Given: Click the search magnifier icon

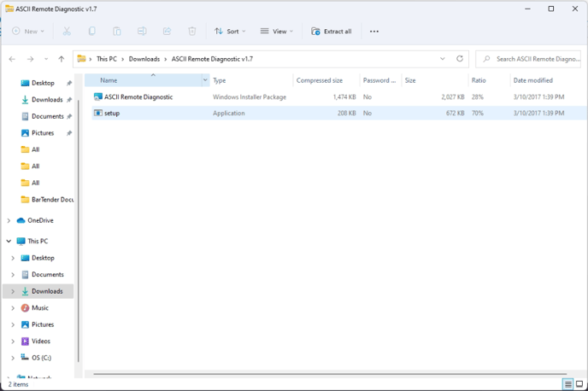Looking at the screenshot, I should point(487,59).
